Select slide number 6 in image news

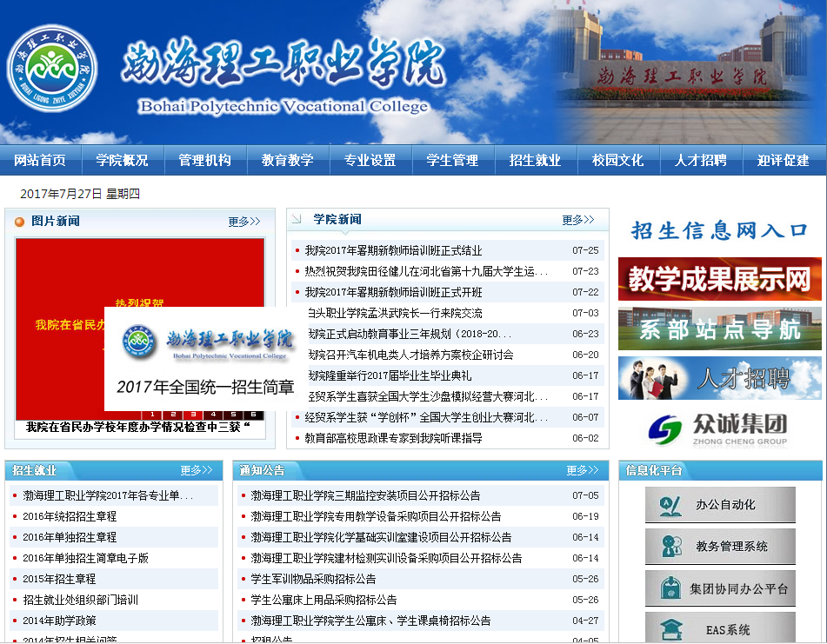coord(253,415)
